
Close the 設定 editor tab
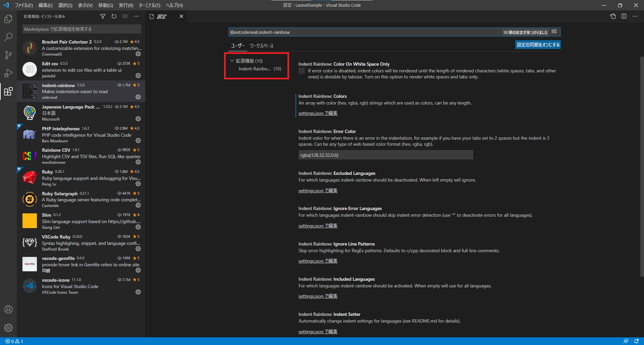pyautogui.click(x=181, y=16)
